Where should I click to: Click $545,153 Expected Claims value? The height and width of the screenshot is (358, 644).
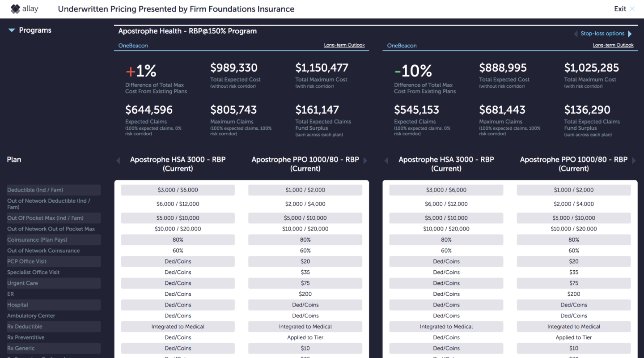point(417,110)
